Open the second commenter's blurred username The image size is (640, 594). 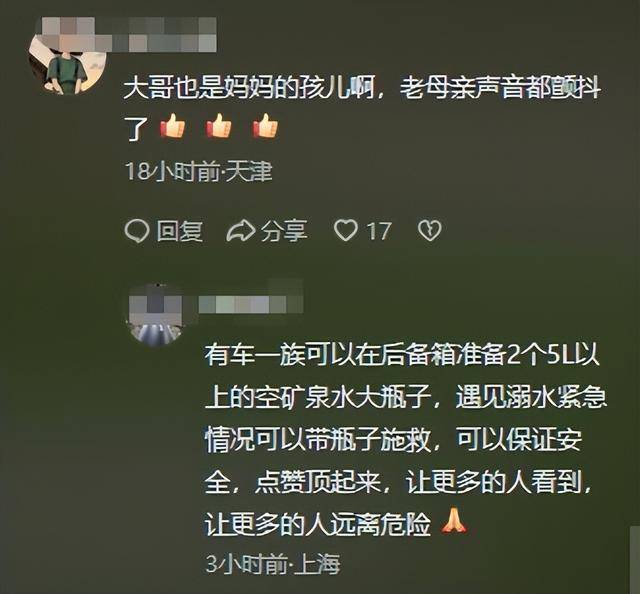(250, 301)
